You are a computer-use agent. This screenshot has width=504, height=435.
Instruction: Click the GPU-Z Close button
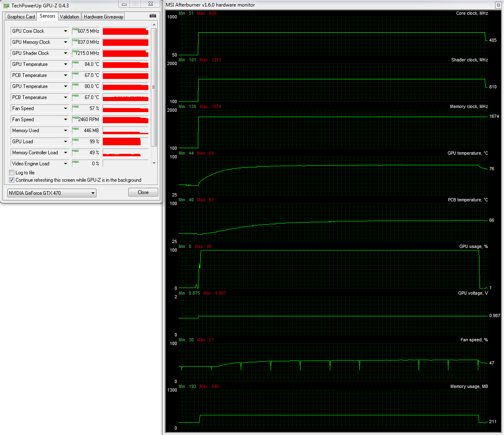click(x=143, y=192)
